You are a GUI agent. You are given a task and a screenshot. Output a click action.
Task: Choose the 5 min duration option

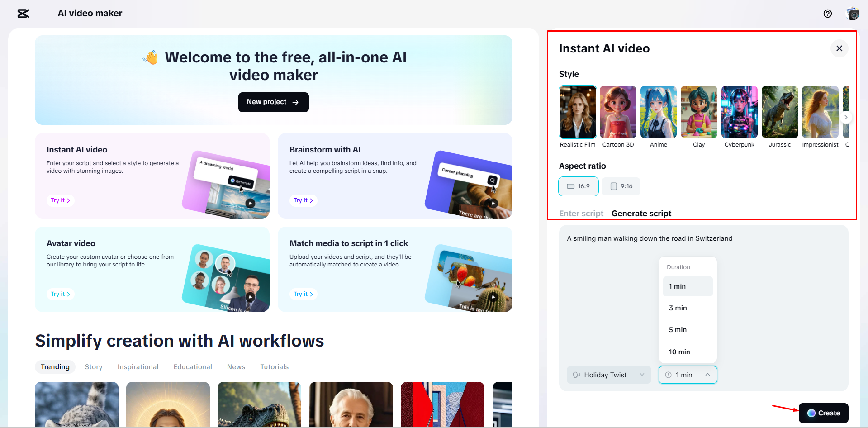(688, 330)
